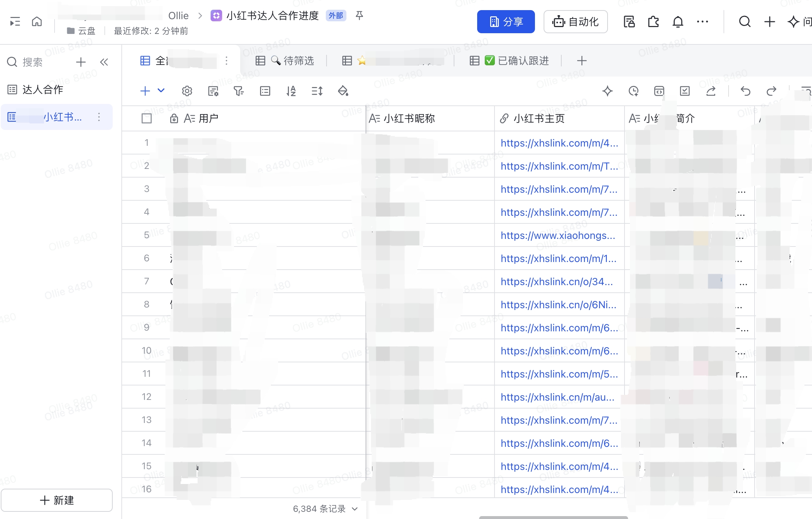Click the 小红书主页 column header
The height and width of the screenshot is (519, 812).
tap(559, 118)
